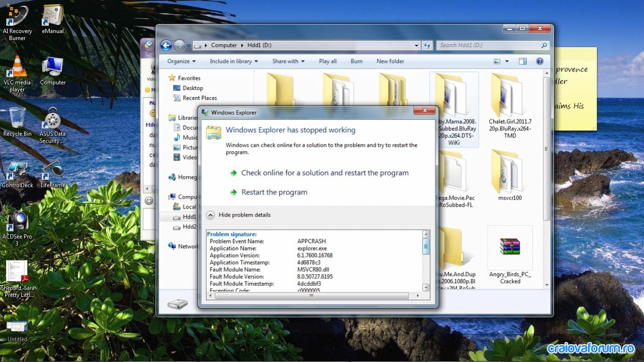Open the Organize dropdown menu
The width and height of the screenshot is (644, 362).
[181, 61]
